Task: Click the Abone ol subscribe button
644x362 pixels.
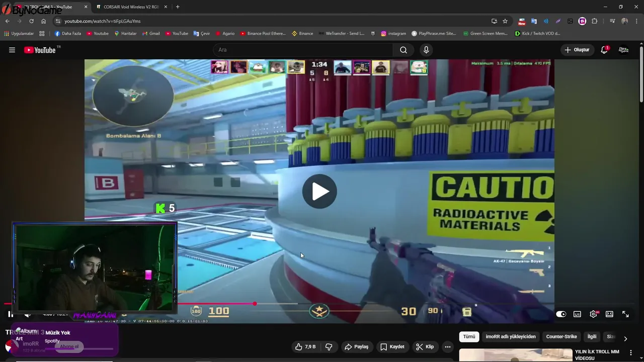Action: tap(69, 346)
